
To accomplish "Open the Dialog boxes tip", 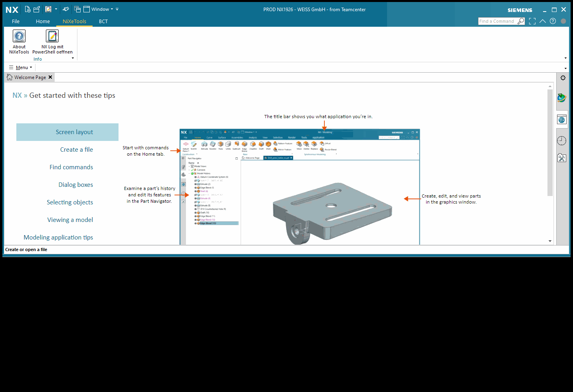I will (x=76, y=185).
